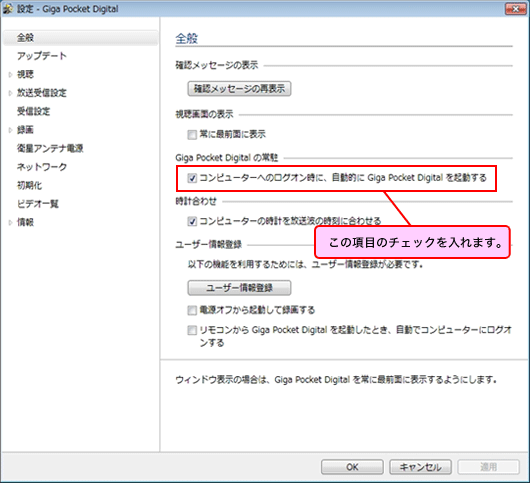Toggle コンピューターの時計を放送波の時刻に合わせる checkbox
This screenshot has width=530, height=483.
click(192, 221)
